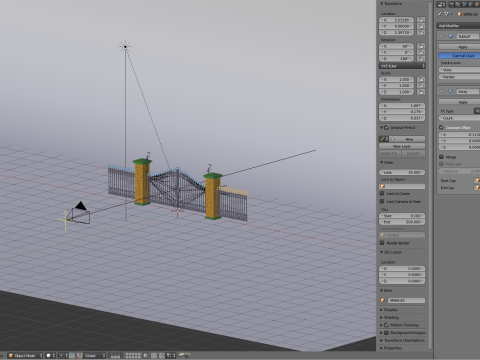Click the Array modifier wrench icon
The height and width of the screenshot is (360, 480).
451,91
